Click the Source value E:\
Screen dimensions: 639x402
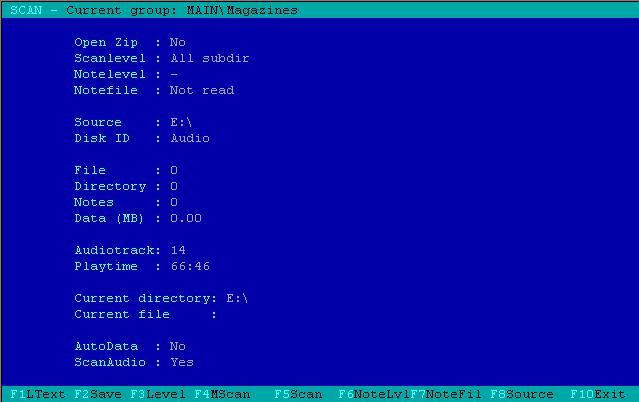click(x=181, y=122)
